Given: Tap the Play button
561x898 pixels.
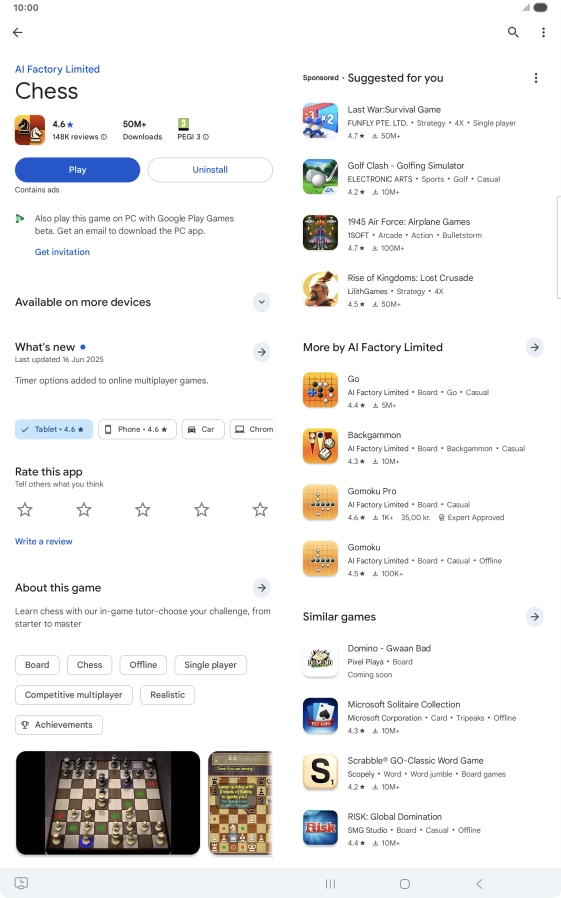Looking at the screenshot, I should point(77,170).
